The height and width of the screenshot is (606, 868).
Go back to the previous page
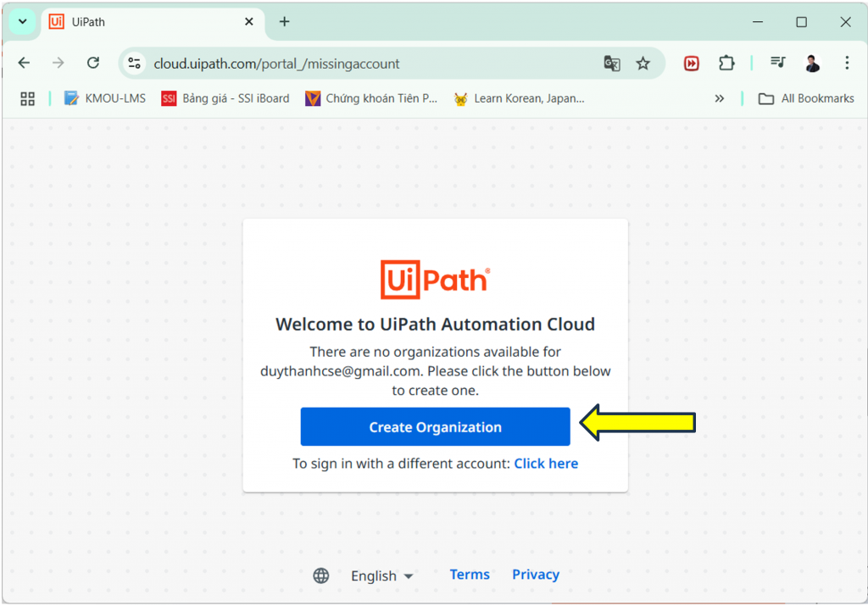[24, 63]
